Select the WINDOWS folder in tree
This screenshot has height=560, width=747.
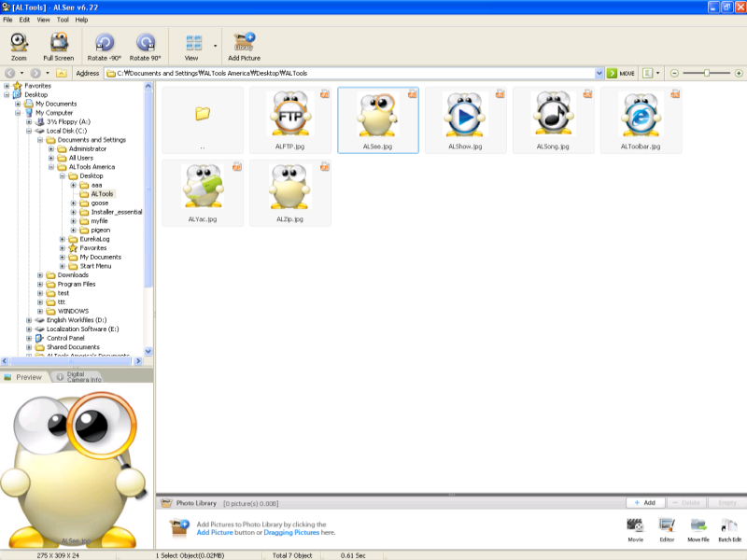(73, 311)
